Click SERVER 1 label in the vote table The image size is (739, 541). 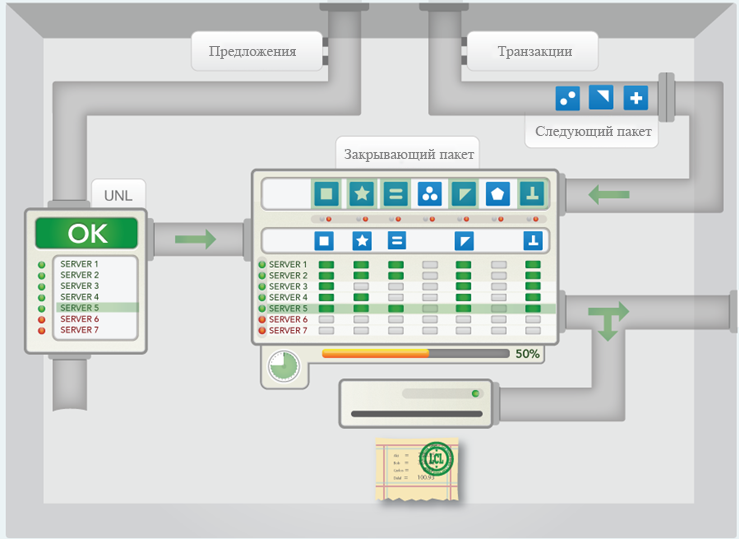tap(288, 264)
